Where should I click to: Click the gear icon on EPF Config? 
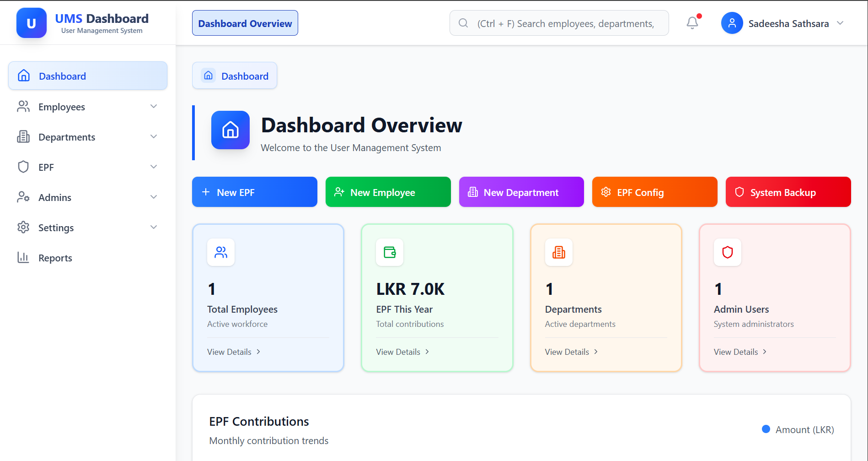606,192
